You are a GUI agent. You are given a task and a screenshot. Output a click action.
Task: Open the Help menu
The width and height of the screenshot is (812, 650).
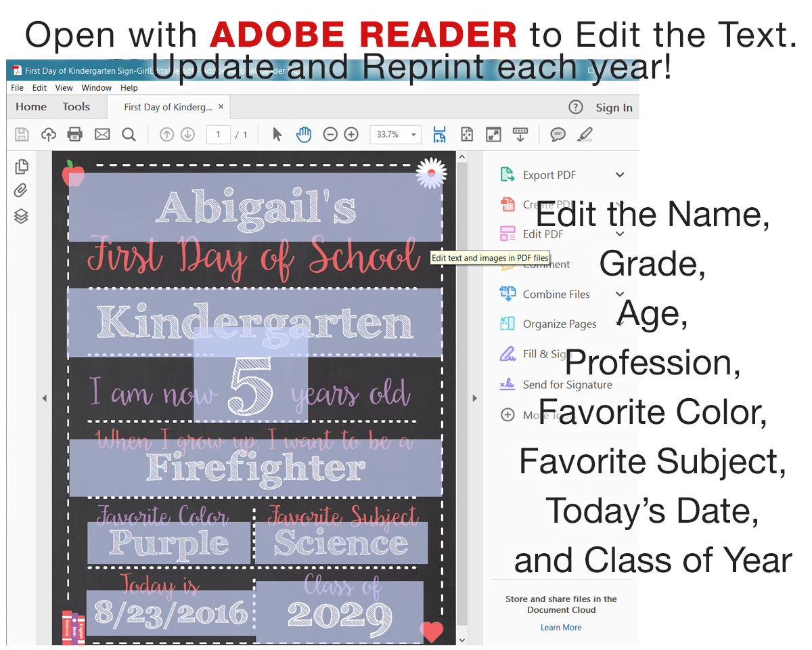tap(129, 88)
